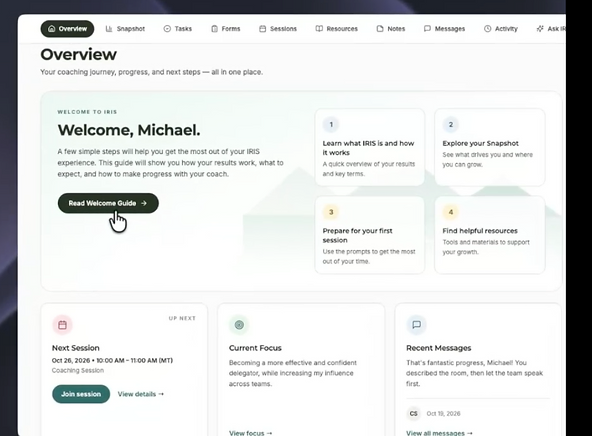Image resolution: width=592 pixels, height=436 pixels.
Task: Open View all messages link
Action: 439,433
